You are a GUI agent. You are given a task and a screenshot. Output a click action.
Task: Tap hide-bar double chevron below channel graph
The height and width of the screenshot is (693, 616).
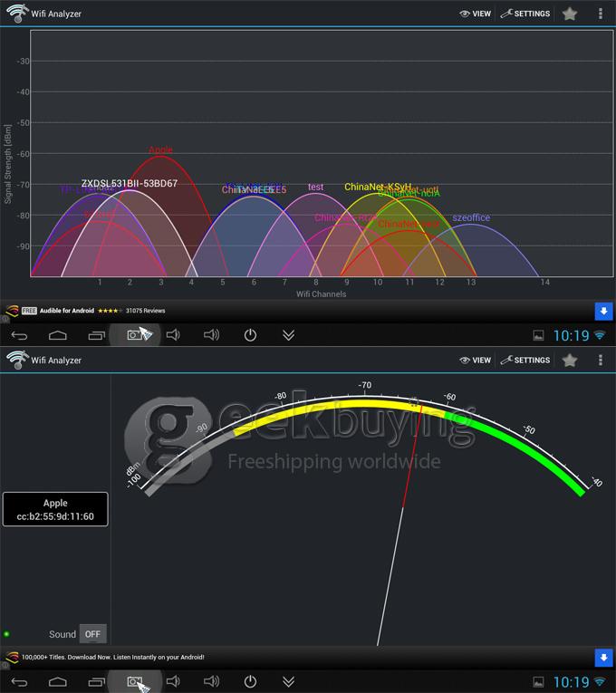(289, 335)
